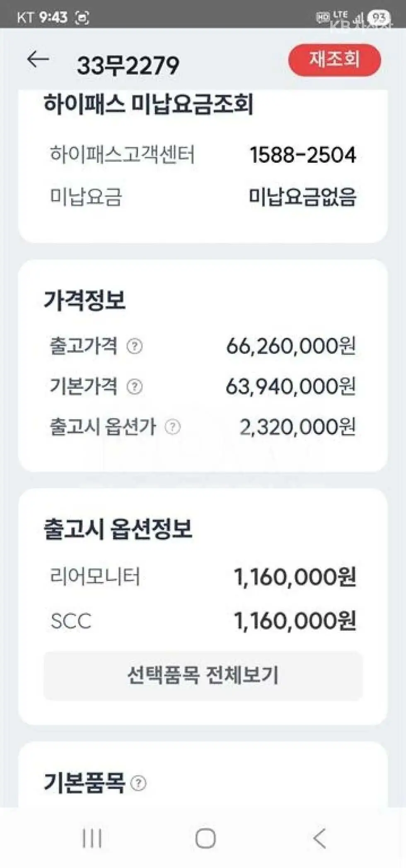Tap the red 재조회 button

tap(334, 60)
